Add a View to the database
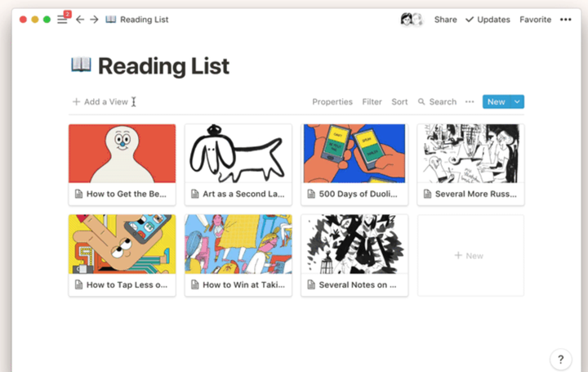 [100, 102]
